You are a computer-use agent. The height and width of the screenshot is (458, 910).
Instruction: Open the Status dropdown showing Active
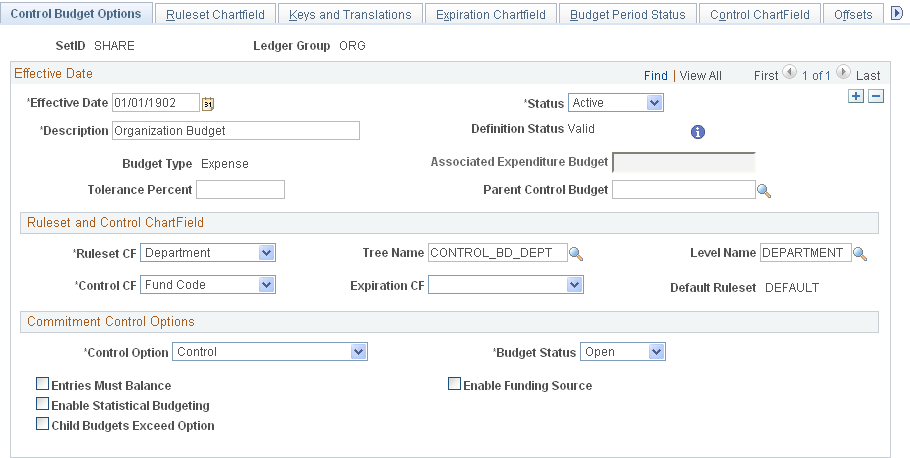pyautogui.click(x=616, y=103)
